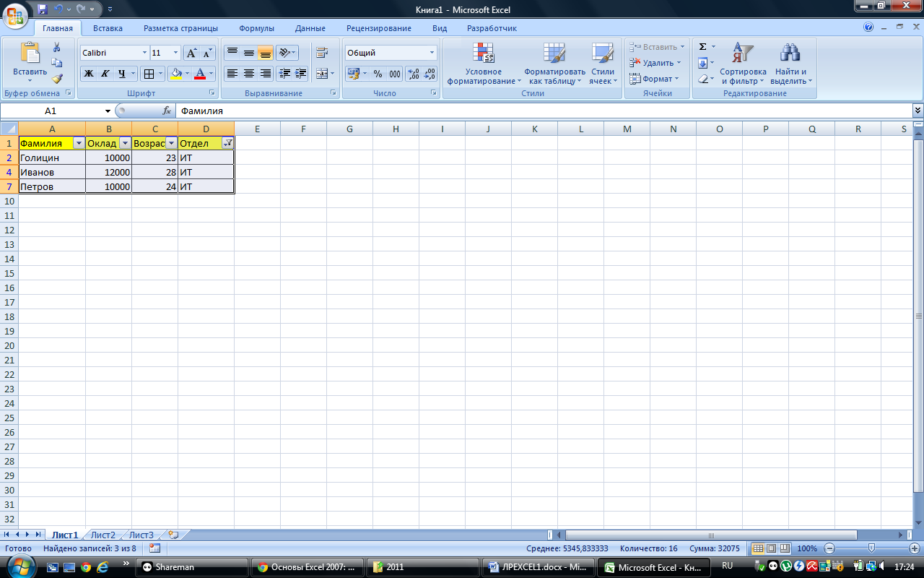Viewport: 924px width, 578px height.
Task: Open the Лист2 sheet tab
Action: tap(103, 535)
